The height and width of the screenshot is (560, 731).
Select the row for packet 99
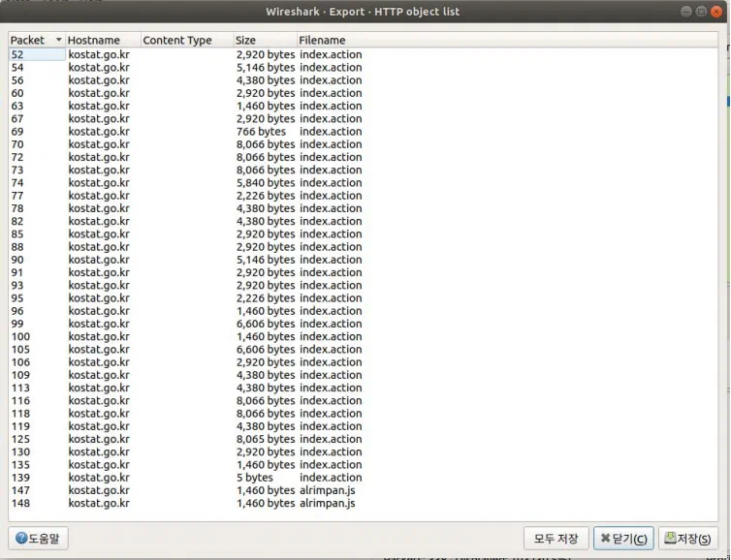[x=364, y=324]
